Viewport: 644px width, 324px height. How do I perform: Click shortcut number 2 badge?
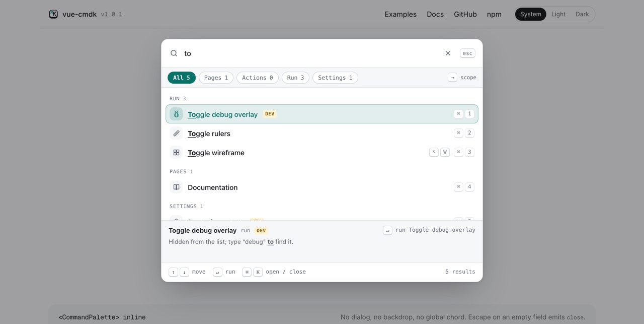[x=469, y=133]
